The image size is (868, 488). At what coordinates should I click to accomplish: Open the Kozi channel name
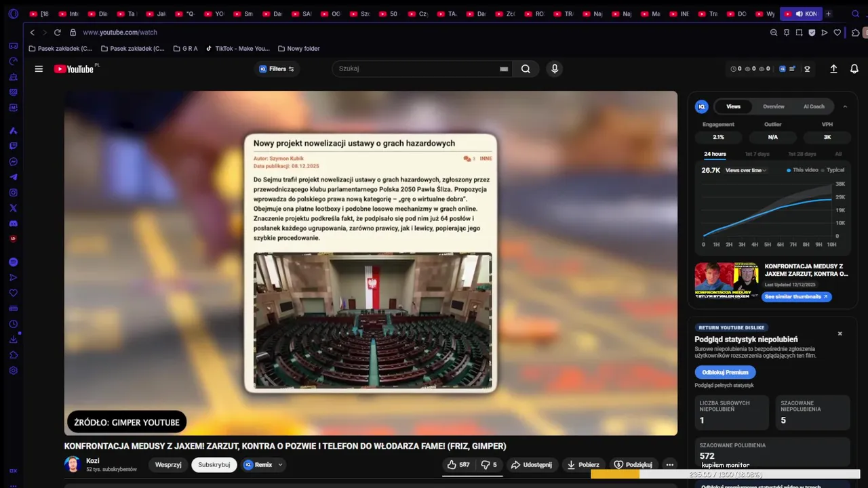[x=92, y=461]
